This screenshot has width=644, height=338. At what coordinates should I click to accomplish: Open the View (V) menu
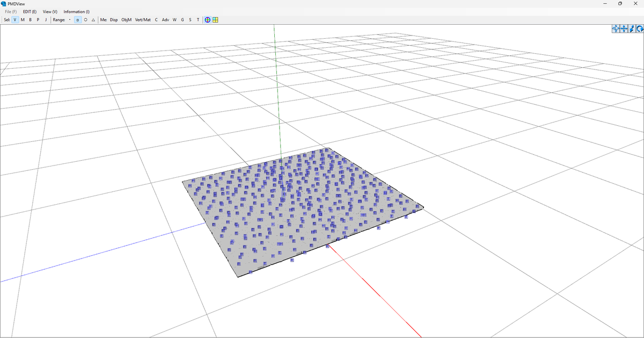click(x=50, y=11)
